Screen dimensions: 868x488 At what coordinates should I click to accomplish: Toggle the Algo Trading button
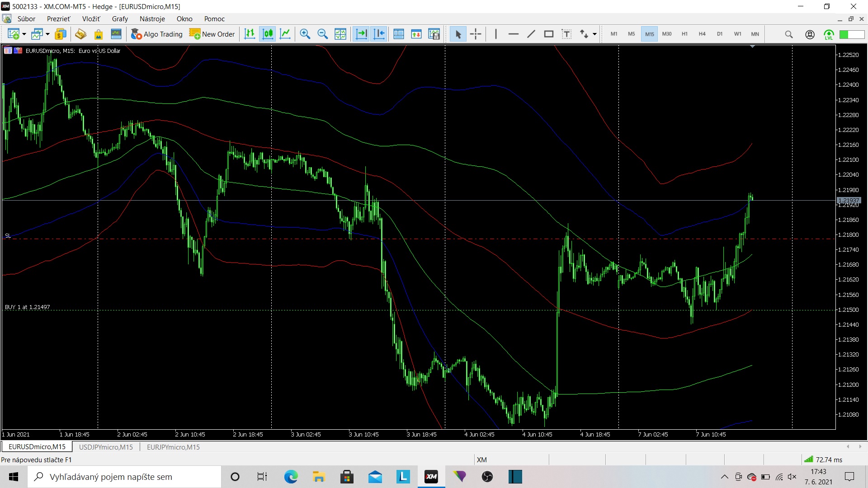[x=156, y=34]
